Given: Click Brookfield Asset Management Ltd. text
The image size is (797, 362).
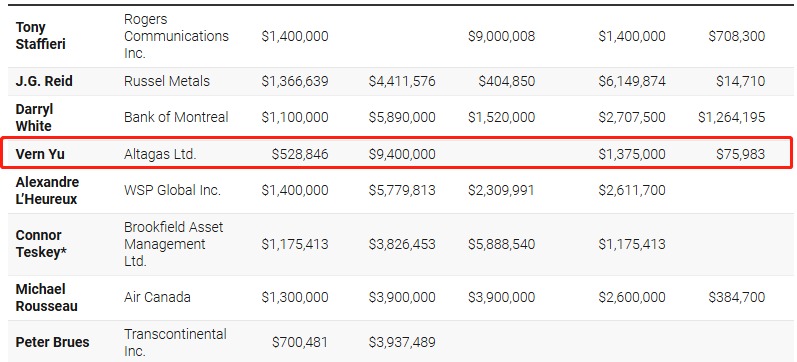Looking at the screenshot, I should point(174,244).
